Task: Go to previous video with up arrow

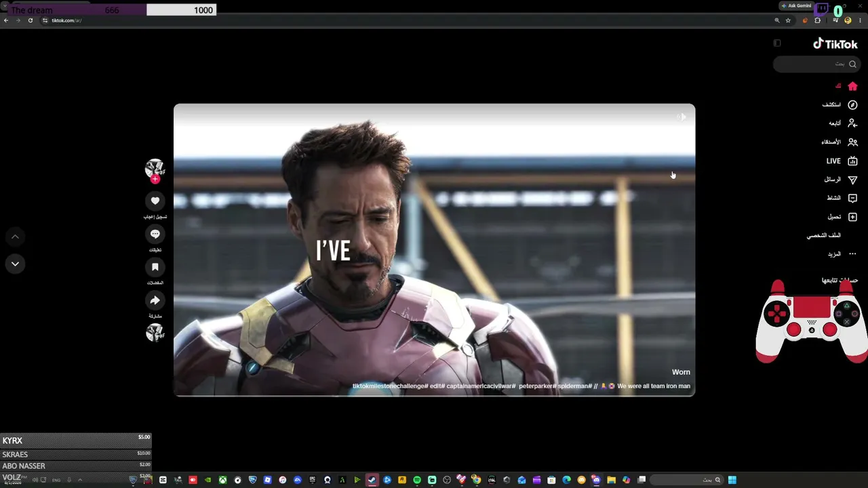Action: coord(15,237)
